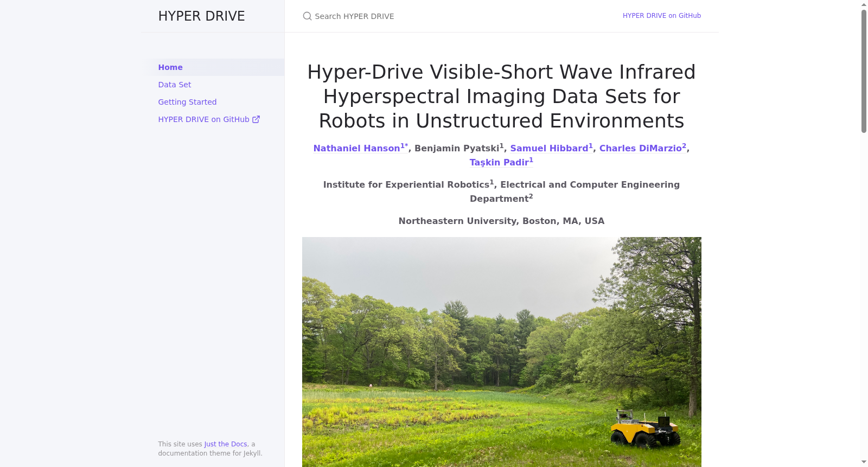Screen dimensions: 868x467
Task: Visit Samuel Hibbard's author link
Action: [552, 148]
